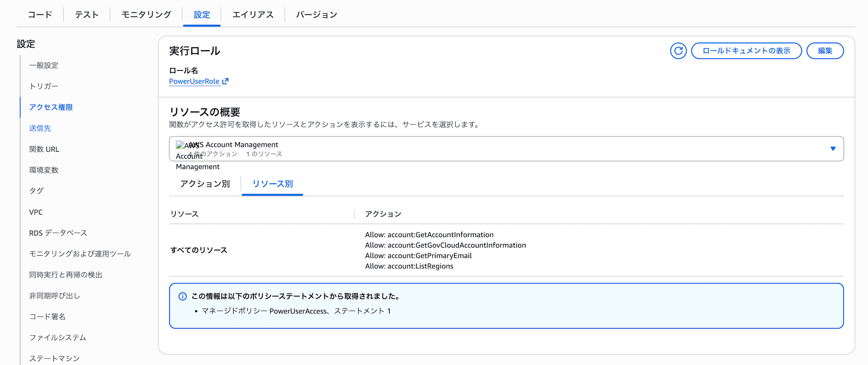The image size is (868, 365).
Task: Click Allow: account:ListRegions text
Action: click(x=409, y=266)
